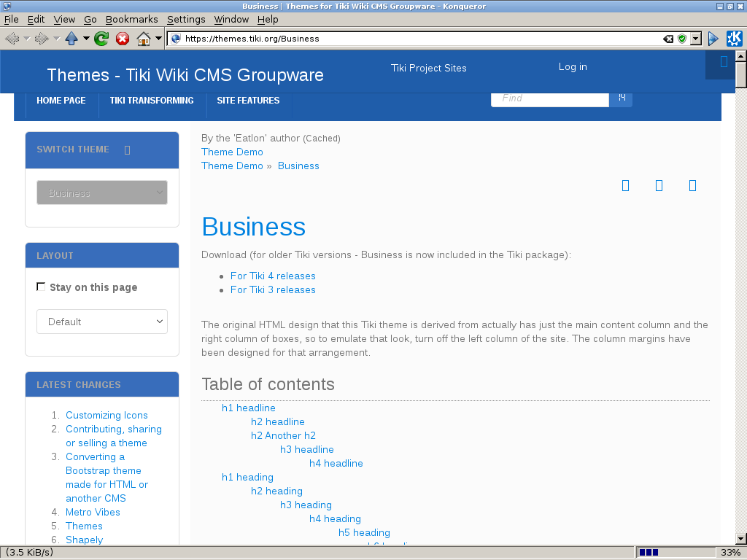Click the Go arrow beside location bar
The image size is (747, 560).
click(713, 39)
